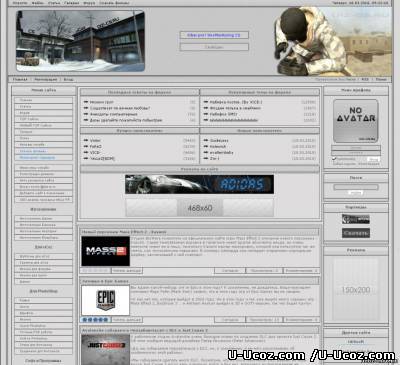Click the Mass Effect 2 news thumbnail
Screen dimensions: 400x365
(x=106, y=251)
